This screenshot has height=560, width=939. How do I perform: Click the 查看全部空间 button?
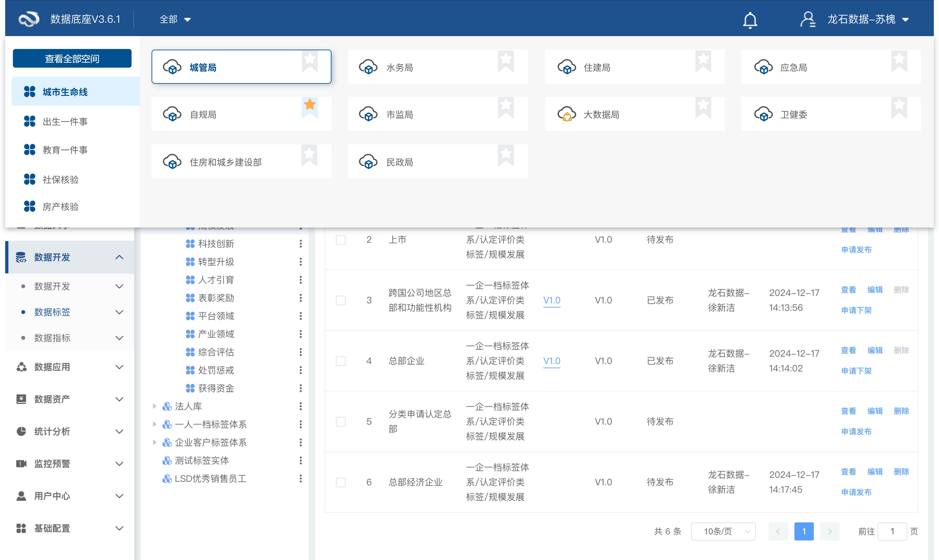(72, 58)
